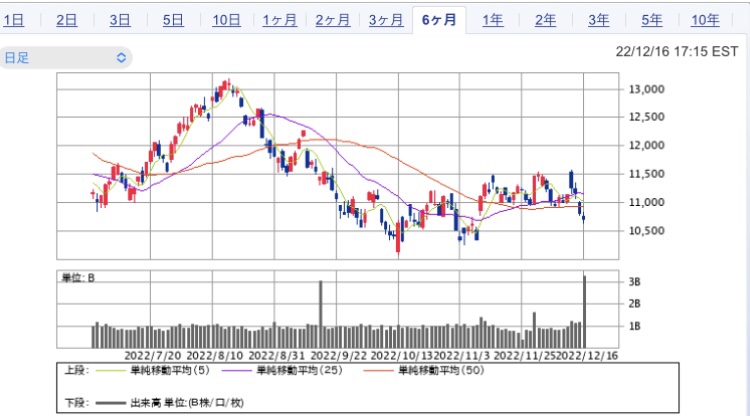Screen dimensions: 750x416
Task: Select the 1ヶ月 period tab
Action: pyautogui.click(x=279, y=20)
